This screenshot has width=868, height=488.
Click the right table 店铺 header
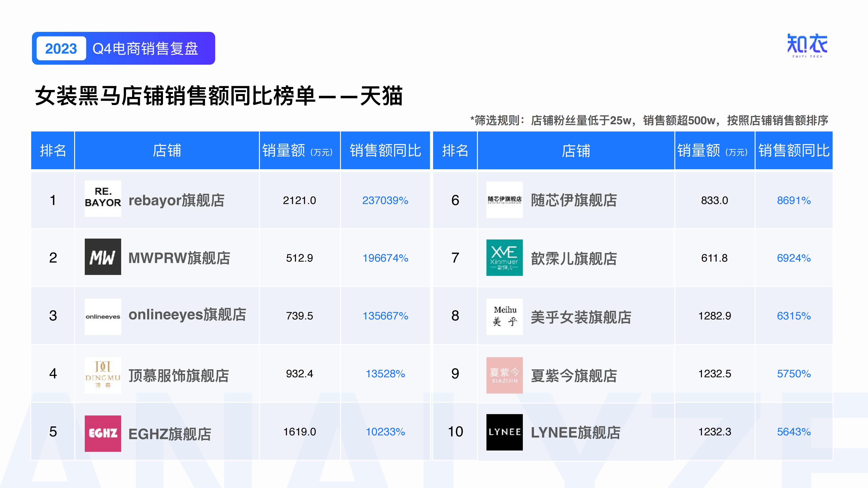tap(576, 150)
